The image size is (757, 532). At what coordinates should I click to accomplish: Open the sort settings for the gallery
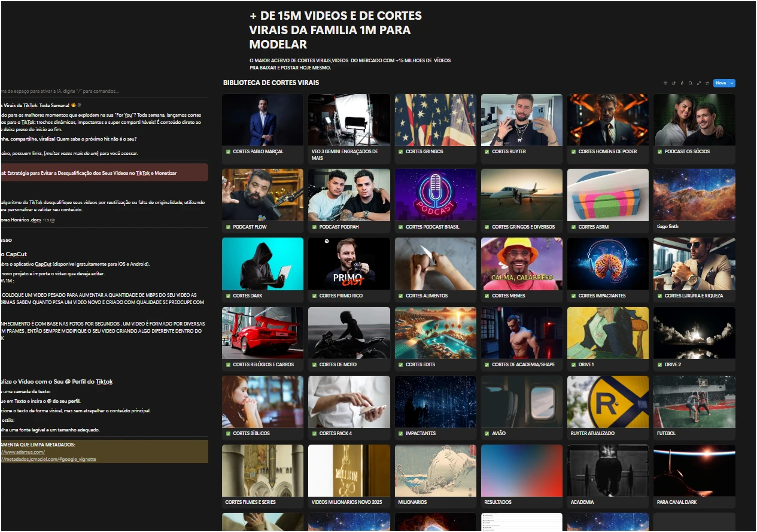673,83
